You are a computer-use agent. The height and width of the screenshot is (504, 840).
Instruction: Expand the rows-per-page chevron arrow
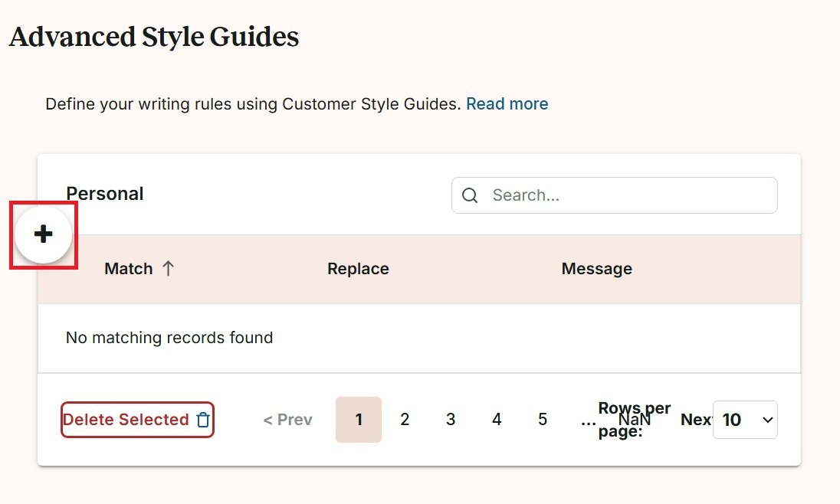coord(767,420)
